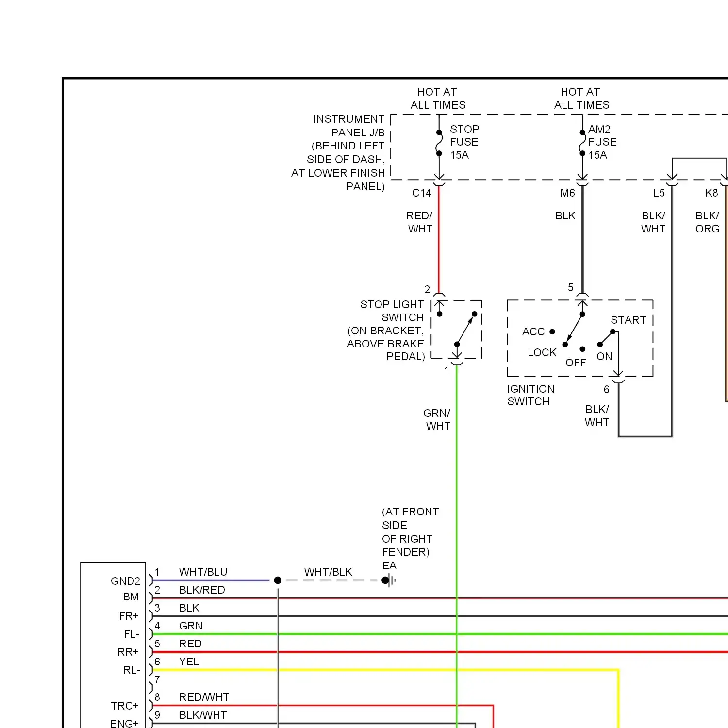728x728 pixels.
Task: Click the BLK/WHT label on pin 9
Action: (203, 715)
